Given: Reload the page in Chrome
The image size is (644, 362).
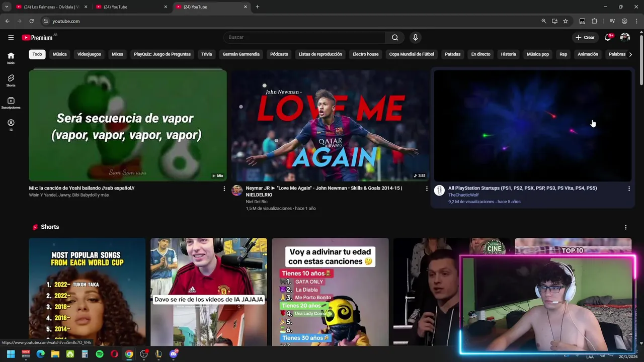Looking at the screenshot, I should [x=31, y=21].
